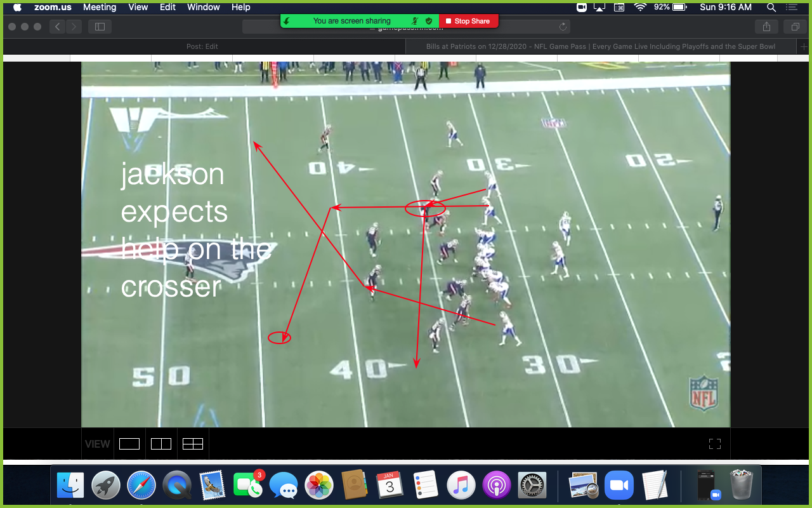Open the Zoom app from the Dock

click(x=619, y=485)
